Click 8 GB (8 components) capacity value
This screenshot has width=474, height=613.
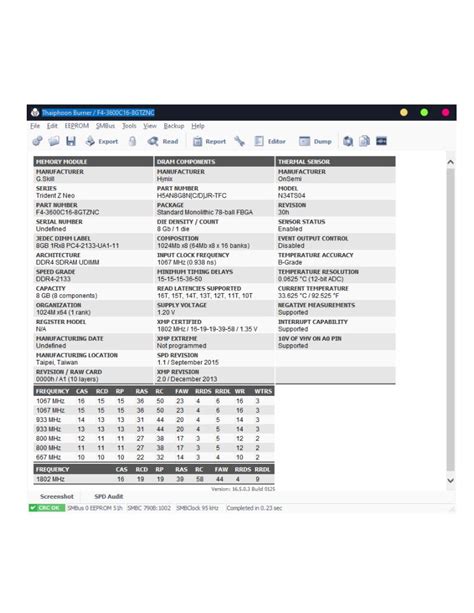point(66,296)
